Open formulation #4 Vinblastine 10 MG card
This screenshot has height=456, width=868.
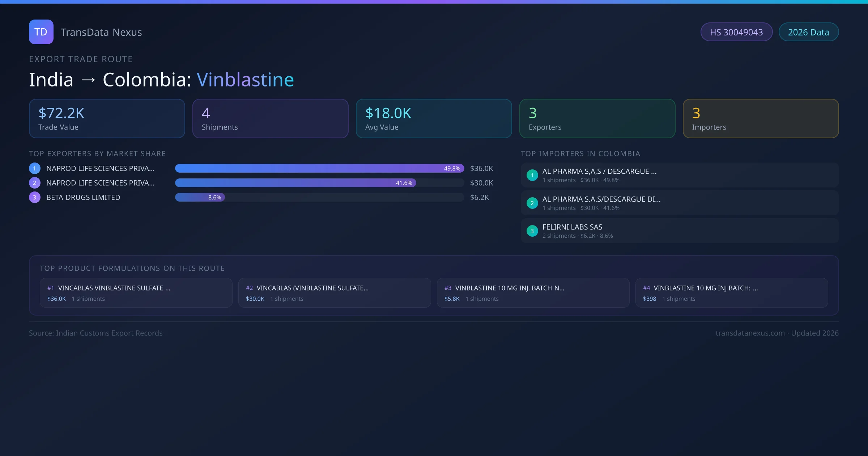(731, 293)
